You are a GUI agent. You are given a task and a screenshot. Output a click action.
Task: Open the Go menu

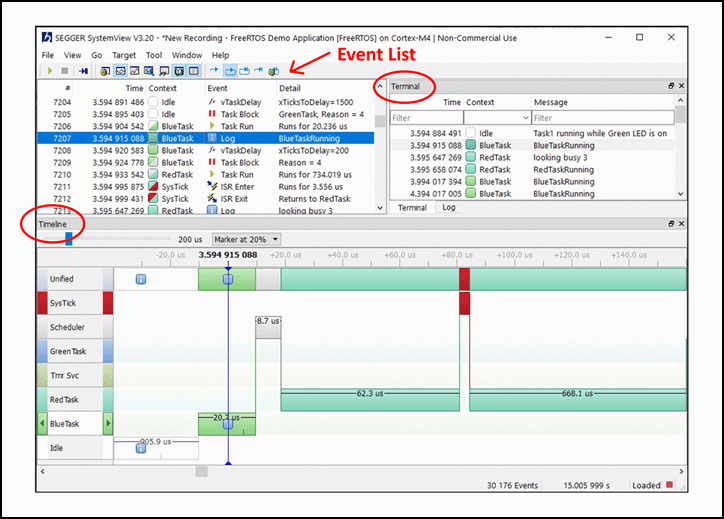(97, 55)
